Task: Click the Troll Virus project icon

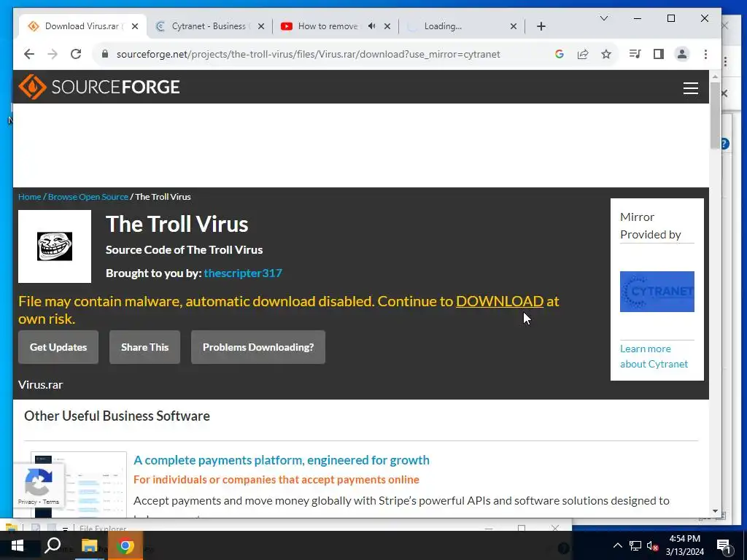Action: (55, 246)
